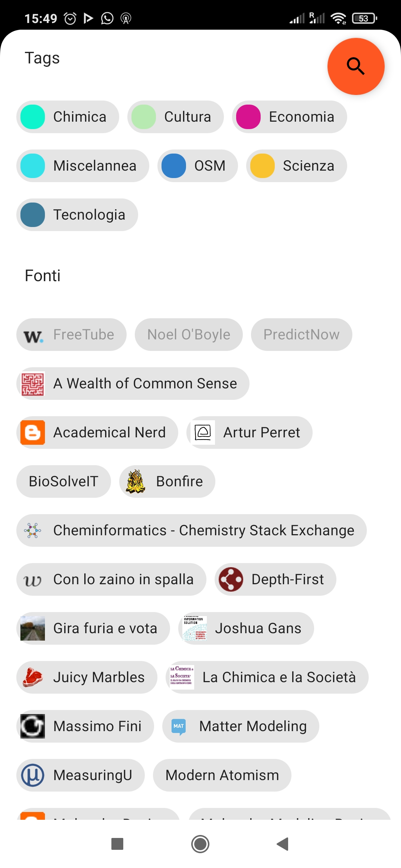Choose the Modern Atomism source
This screenshot has width=401, height=868.
pyautogui.click(x=222, y=775)
